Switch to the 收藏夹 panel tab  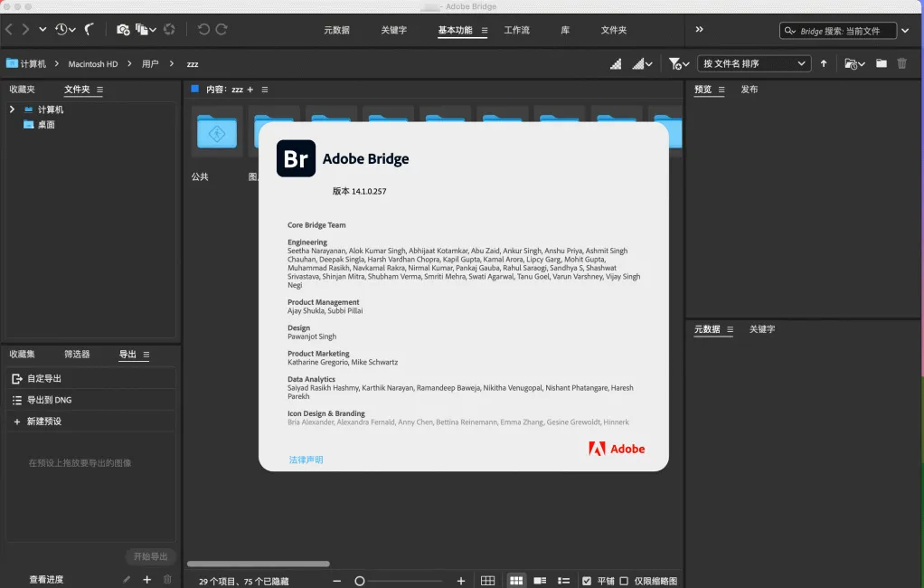(x=22, y=90)
